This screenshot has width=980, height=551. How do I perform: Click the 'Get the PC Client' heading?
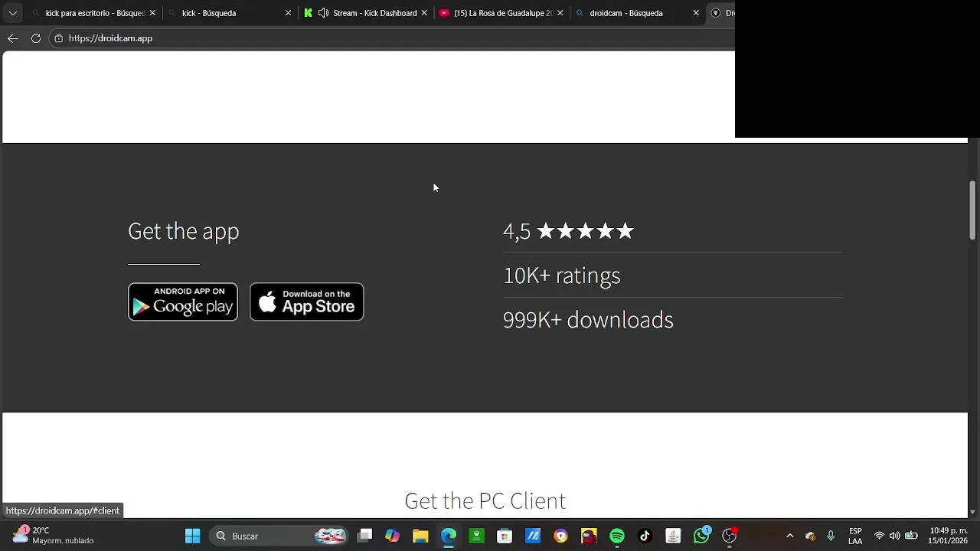pos(485,500)
